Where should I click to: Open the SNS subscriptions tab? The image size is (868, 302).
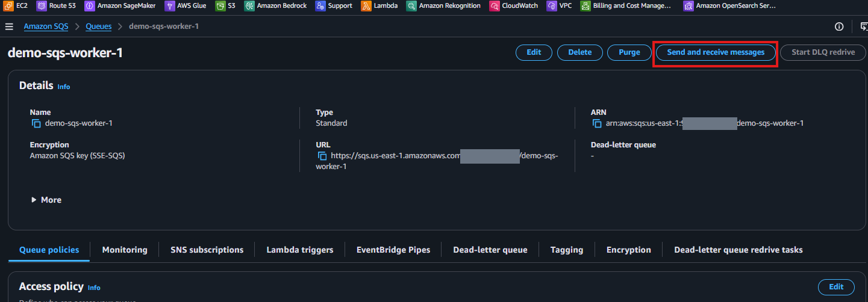[x=207, y=250]
